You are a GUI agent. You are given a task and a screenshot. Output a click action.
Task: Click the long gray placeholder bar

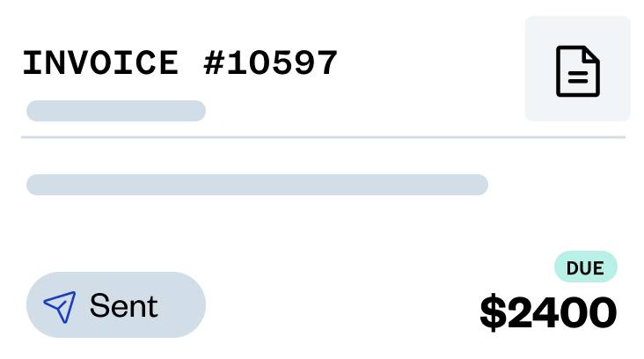tap(257, 185)
